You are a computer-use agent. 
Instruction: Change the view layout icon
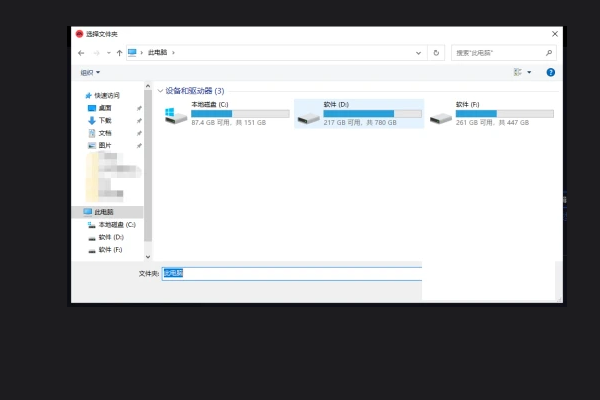tap(518, 72)
